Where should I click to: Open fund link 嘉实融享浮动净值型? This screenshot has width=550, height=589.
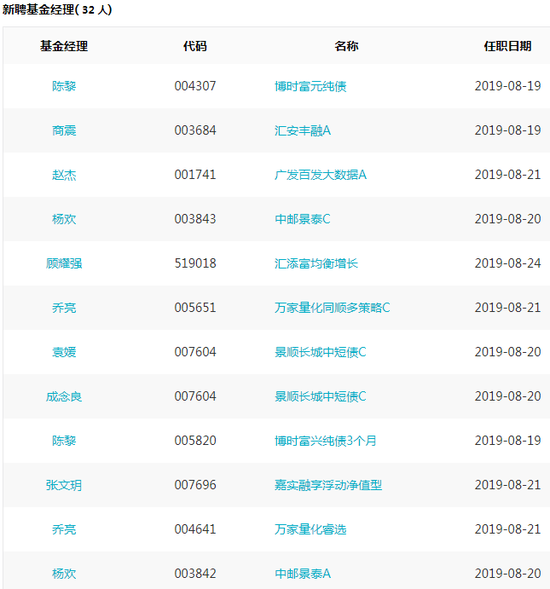(328, 485)
